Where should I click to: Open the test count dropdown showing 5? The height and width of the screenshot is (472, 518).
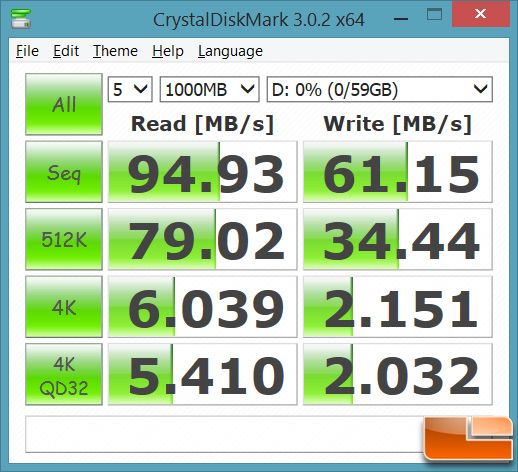[130, 89]
